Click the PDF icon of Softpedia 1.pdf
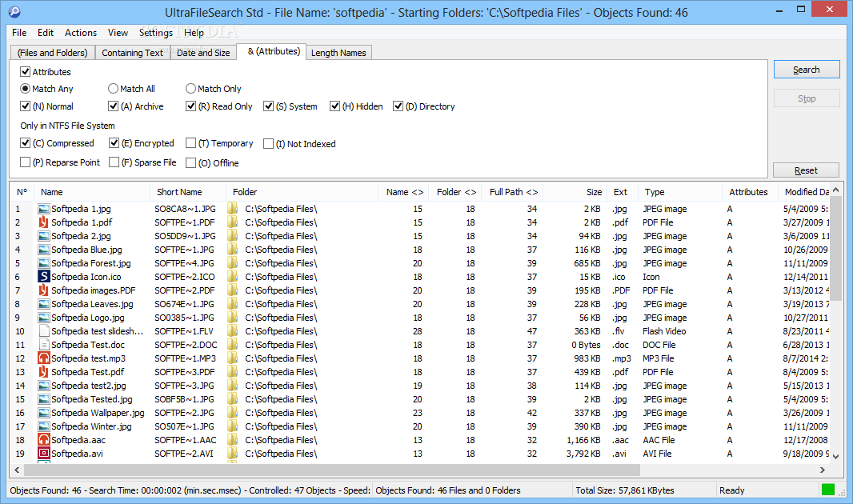853x504 pixels. [x=43, y=222]
